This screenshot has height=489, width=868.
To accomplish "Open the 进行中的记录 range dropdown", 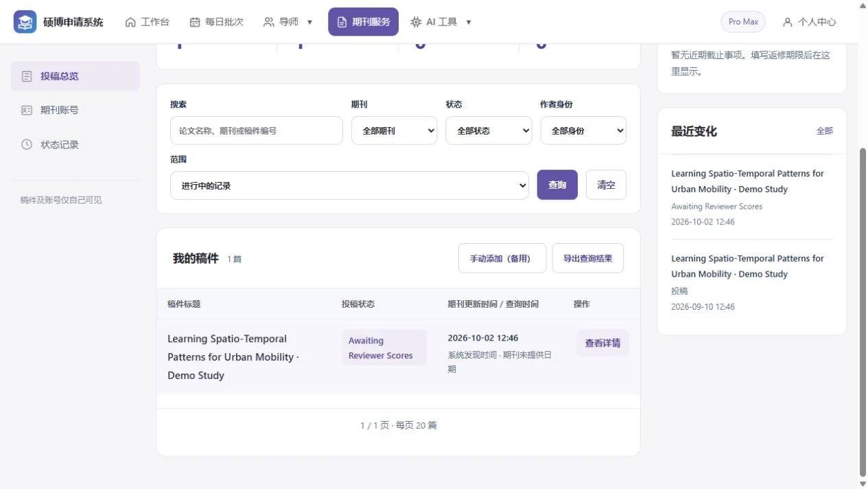I will tap(349, 185).
